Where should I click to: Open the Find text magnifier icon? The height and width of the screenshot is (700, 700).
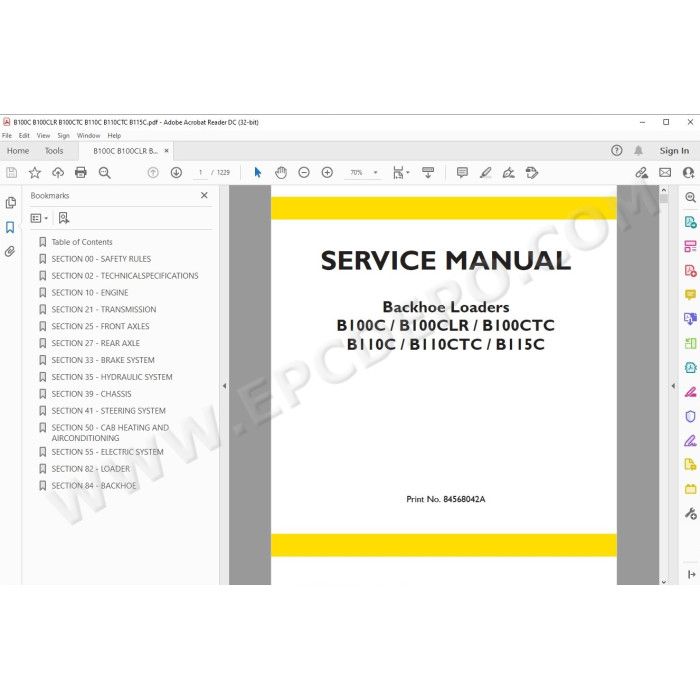104,172
